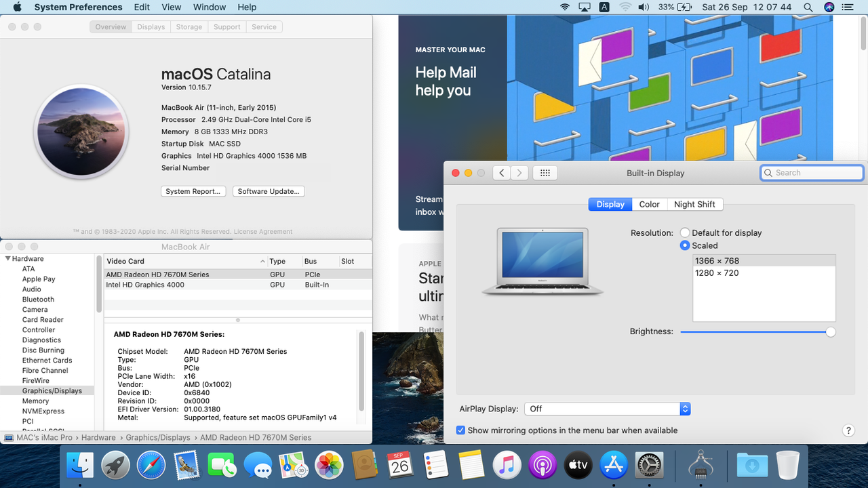Open AirPlay Display dropdown

[607, 409]
